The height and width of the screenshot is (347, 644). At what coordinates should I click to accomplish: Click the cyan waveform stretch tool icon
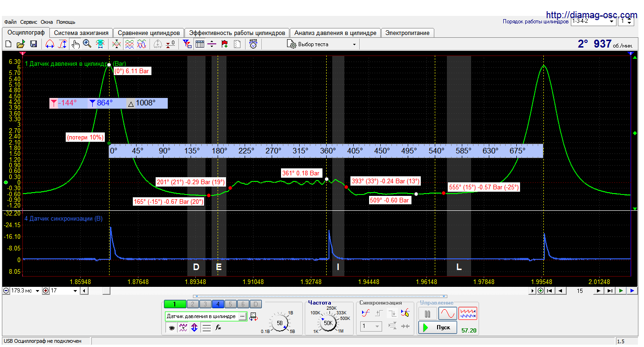[100, 44]
